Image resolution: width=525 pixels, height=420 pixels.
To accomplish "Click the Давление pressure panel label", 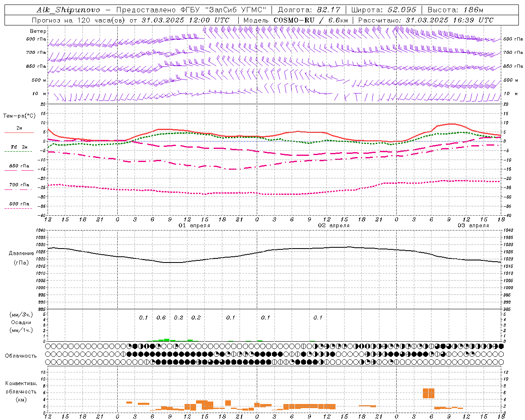I will coord(21,253).
